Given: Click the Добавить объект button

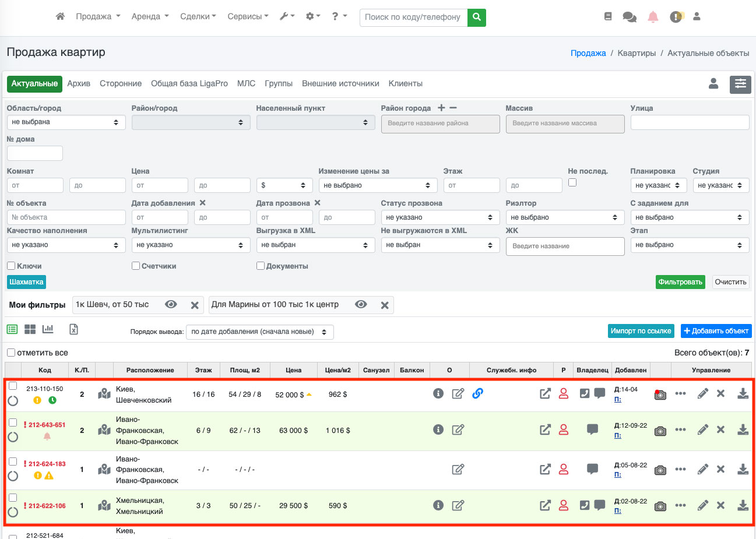Looking at the screenshot, I should 716,331.
